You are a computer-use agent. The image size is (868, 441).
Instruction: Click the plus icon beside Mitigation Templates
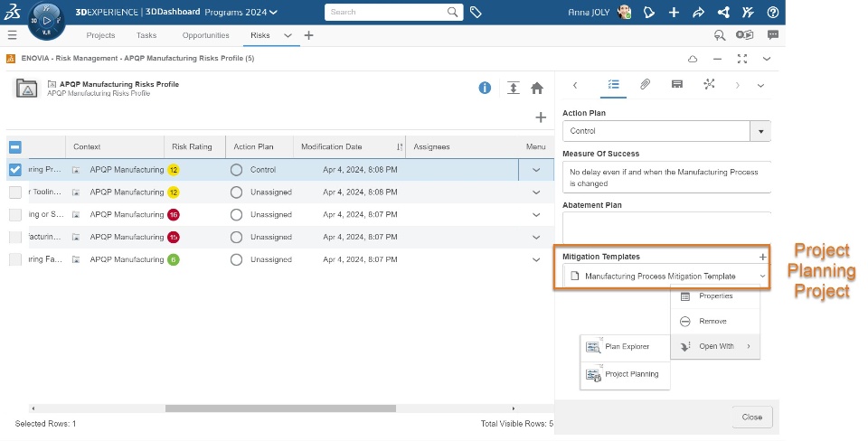click(762, 257)
